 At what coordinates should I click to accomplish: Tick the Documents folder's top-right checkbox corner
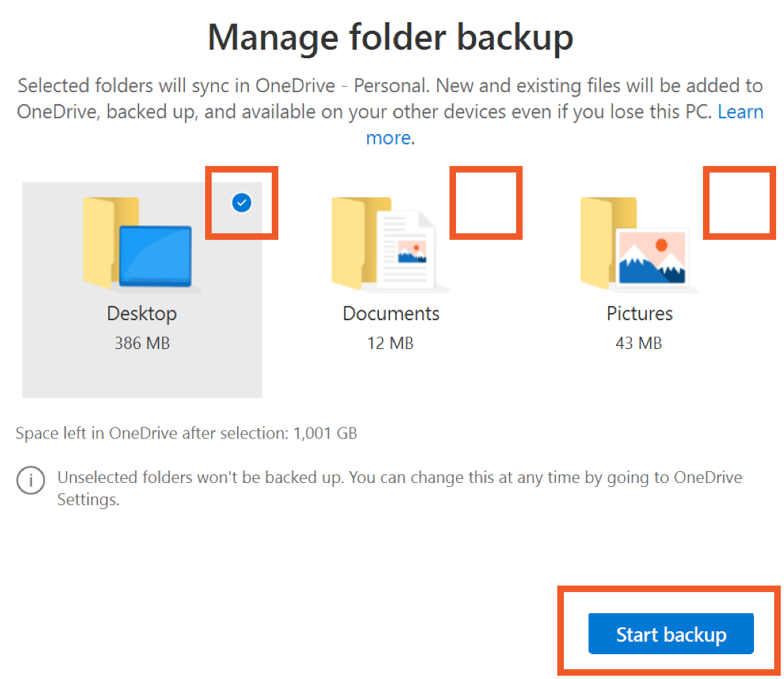click(x=486, y=203)
